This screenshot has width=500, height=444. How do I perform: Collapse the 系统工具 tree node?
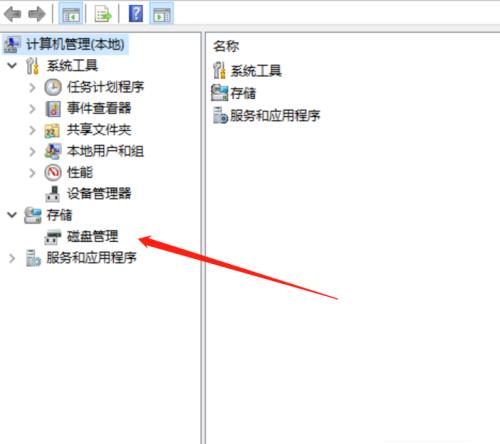pyautogui.click(x=12, y=65)
